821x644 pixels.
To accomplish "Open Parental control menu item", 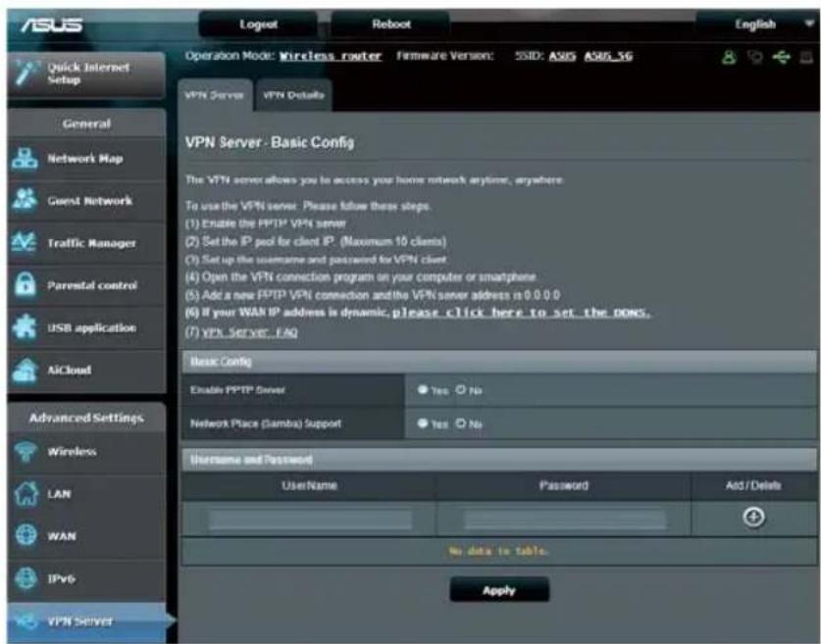I will click(87, 285).
